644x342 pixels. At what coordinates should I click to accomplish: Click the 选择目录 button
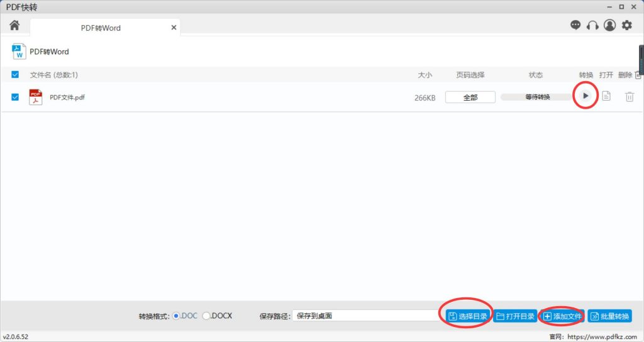click(x=468, y=316)
